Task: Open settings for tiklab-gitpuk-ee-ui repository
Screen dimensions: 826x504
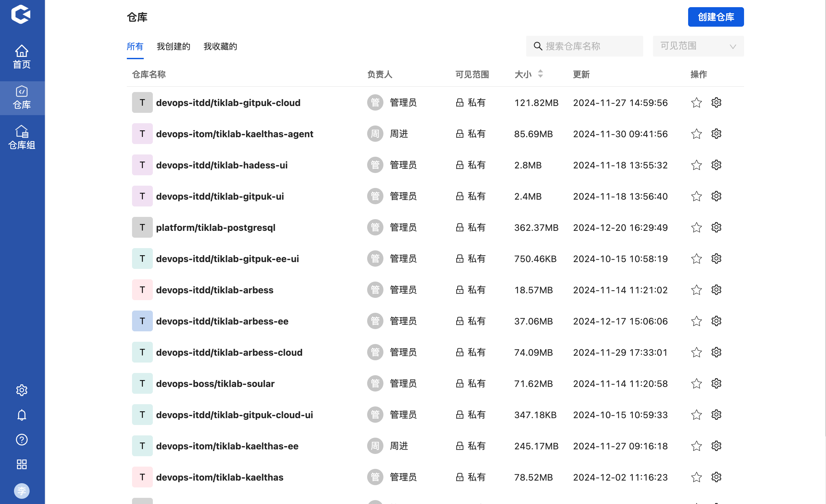Action: click(x=716, y=259)
